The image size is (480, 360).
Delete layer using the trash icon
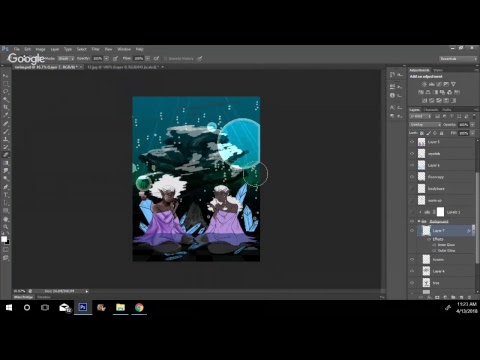(x=469, y=297)
